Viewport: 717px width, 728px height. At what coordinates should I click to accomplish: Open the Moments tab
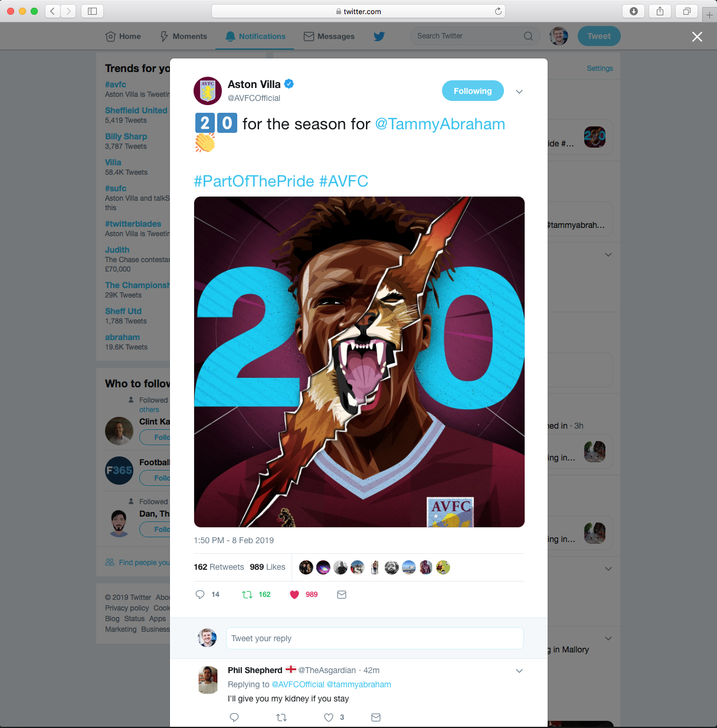(184, 36)
